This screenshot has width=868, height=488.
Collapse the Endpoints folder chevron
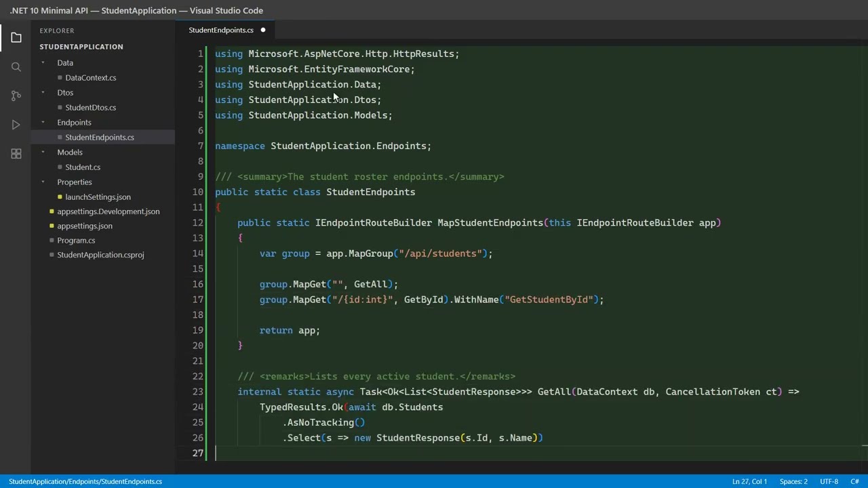[x=42, y=123]
